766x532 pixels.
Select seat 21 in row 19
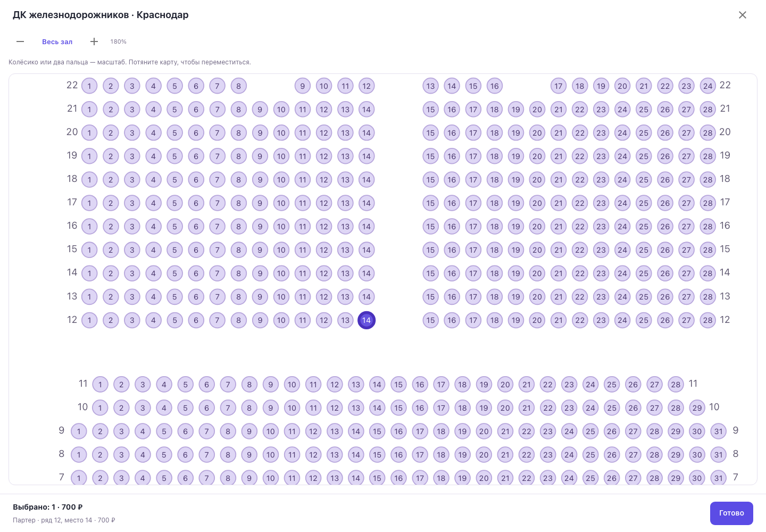559,156
